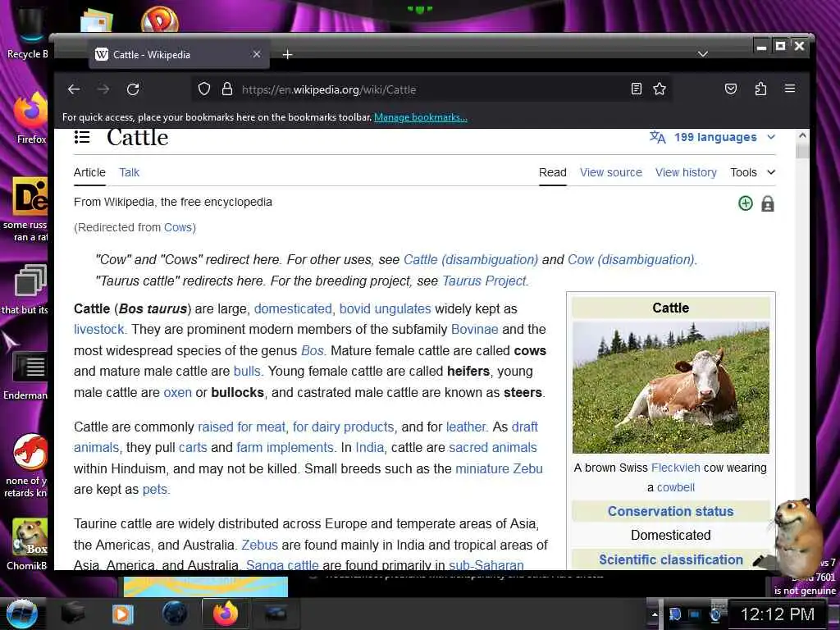Open the Taurus Project link
This screenshot has height=630, width=840.
point(484,281)
